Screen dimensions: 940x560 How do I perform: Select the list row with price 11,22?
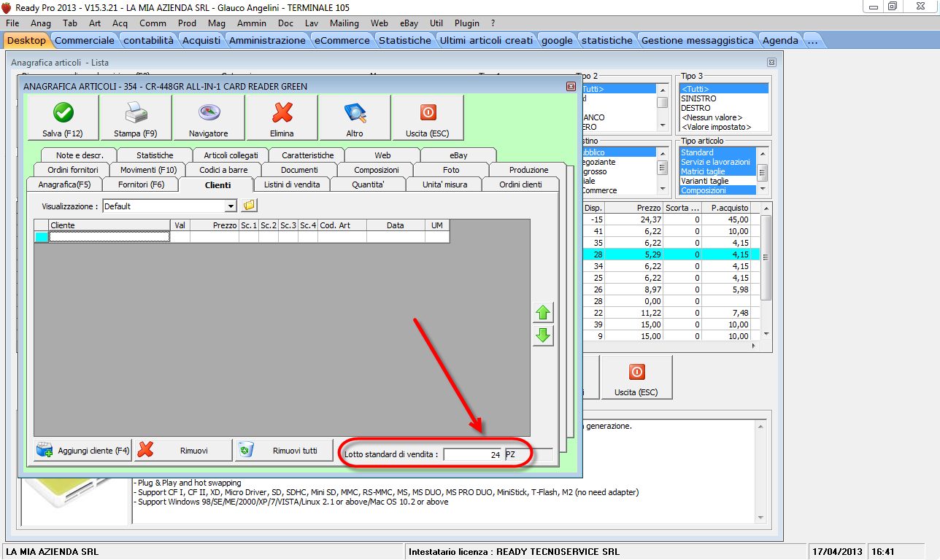pyautogui.click(x=671, y=313)
